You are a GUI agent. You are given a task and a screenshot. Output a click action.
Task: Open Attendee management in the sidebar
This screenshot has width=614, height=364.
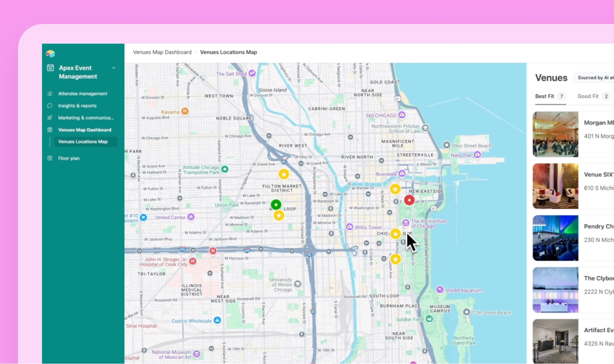[82, 94]
